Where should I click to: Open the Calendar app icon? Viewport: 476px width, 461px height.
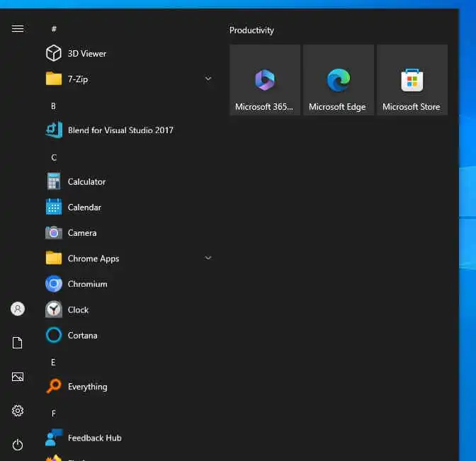click(54, 207)
